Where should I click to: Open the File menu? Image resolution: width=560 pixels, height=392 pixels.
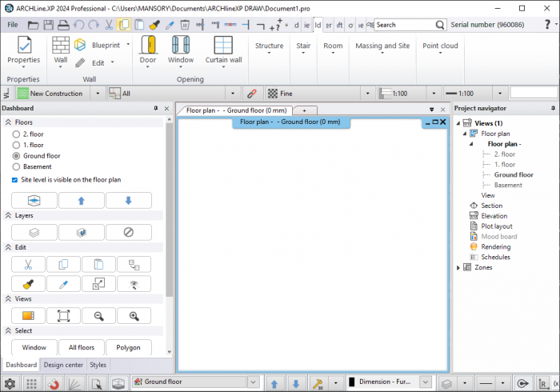tap(13, 25)
